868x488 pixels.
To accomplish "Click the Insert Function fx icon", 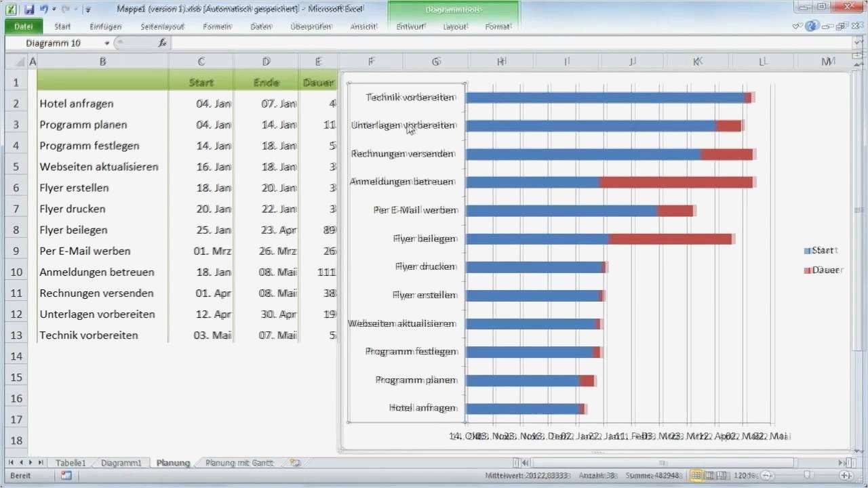I will pos(162,43).
